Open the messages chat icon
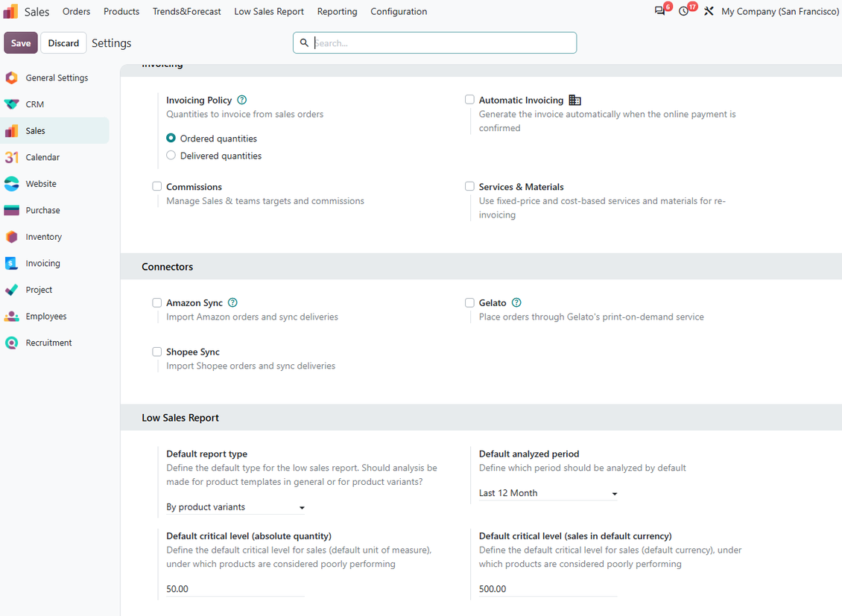842x616 pixels. tap(659, 11)
